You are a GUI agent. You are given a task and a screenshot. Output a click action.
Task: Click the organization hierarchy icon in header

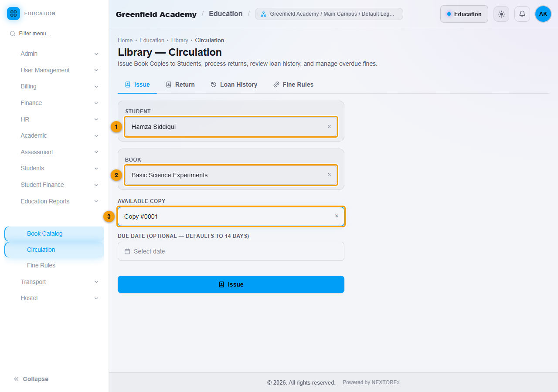263,14
